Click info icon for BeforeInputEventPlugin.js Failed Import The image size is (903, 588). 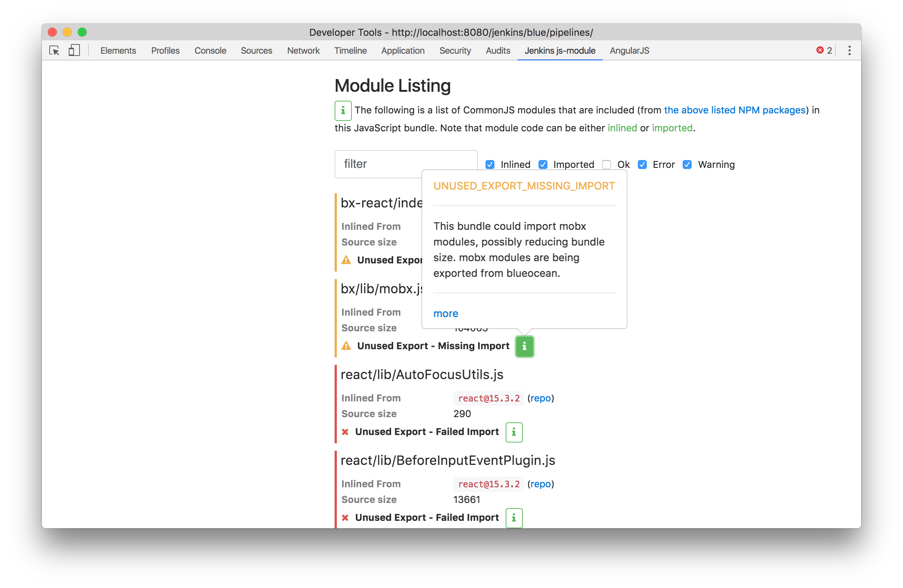click(x=514, y=517)
